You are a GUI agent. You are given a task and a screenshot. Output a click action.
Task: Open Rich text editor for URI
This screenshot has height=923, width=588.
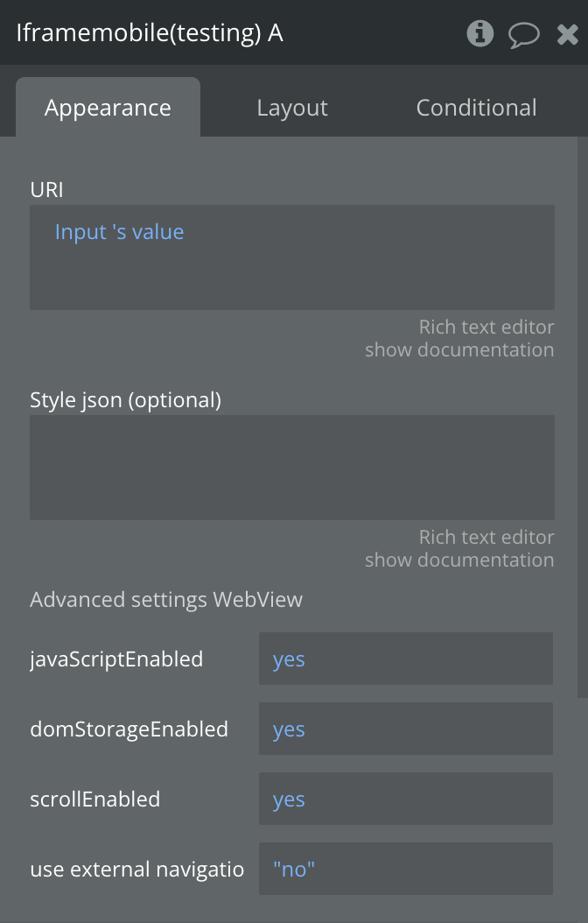click(486, 327)
